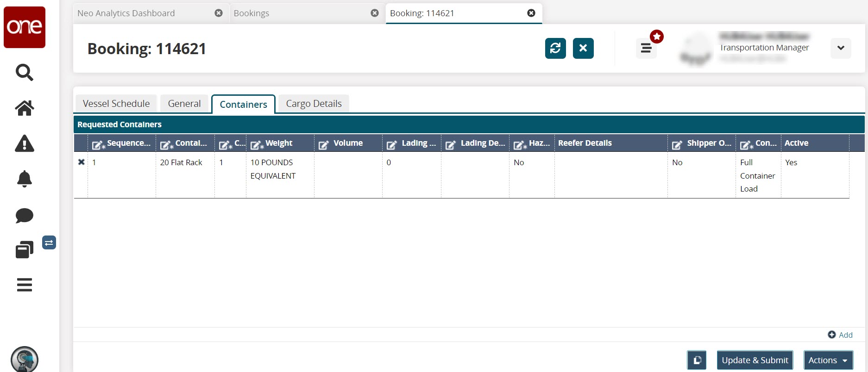Open the notifications bell icon
The image size is (868, 372).
click(25, 179)
